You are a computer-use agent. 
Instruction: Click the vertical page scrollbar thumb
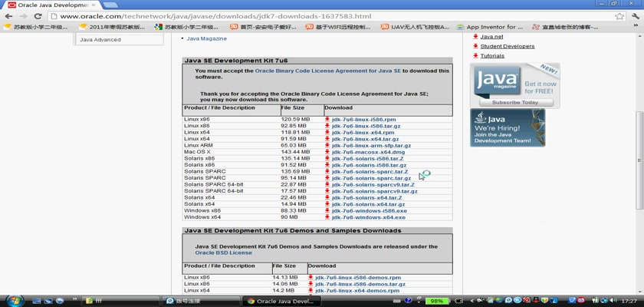pyautogui.click(x=639, y=160)
